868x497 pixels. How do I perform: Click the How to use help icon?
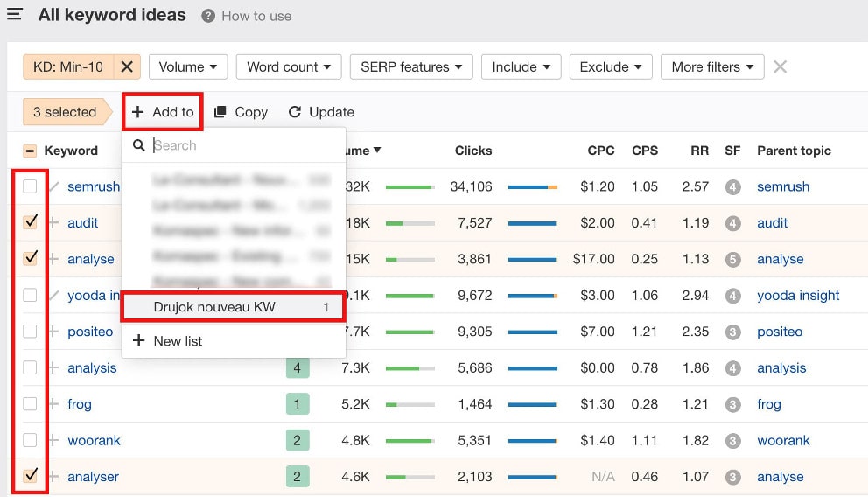pyautogui.click(x=208, y=16)
